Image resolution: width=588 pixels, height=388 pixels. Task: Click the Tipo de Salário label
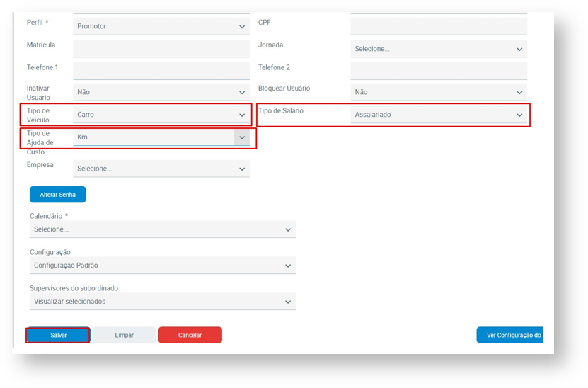(281, 110)
